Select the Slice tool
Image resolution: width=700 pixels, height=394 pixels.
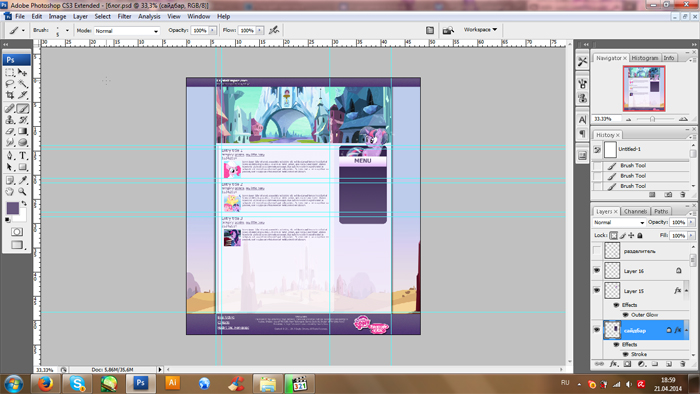pos(22,95)
